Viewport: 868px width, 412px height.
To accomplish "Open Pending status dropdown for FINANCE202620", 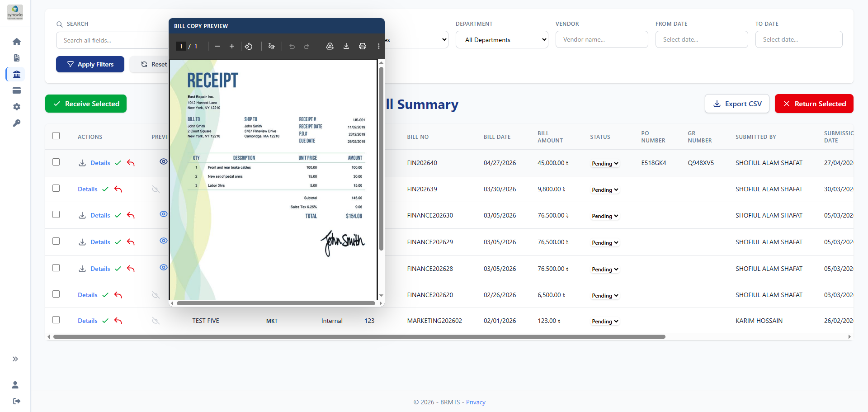I will pos(605,296).
